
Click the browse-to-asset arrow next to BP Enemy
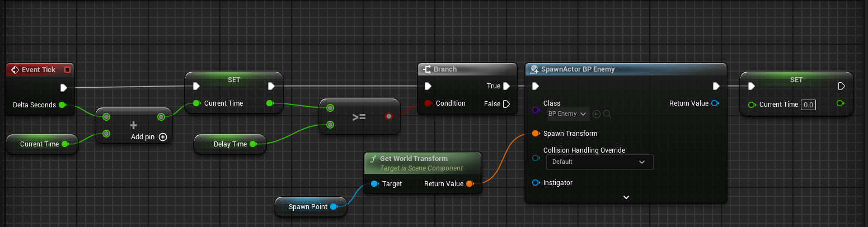(597, 114)
